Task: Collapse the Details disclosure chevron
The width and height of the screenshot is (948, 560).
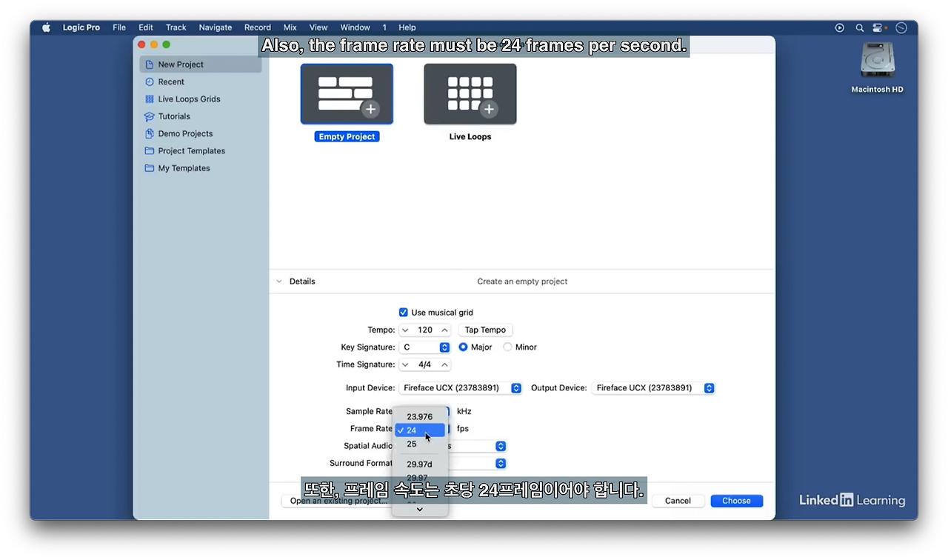Action: [279, 281]
